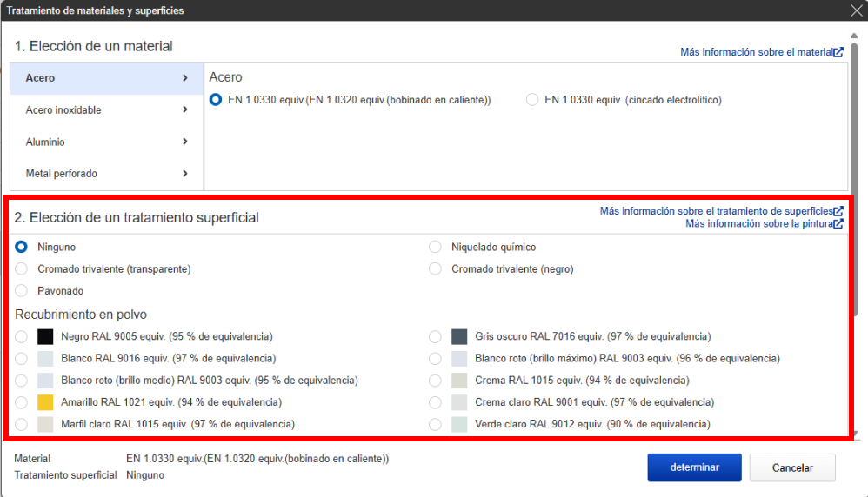Select EN 1.0330 equiv. cincado electrolítico
The height and width of the screenshot is (497, 868).
tap(532, 100)
